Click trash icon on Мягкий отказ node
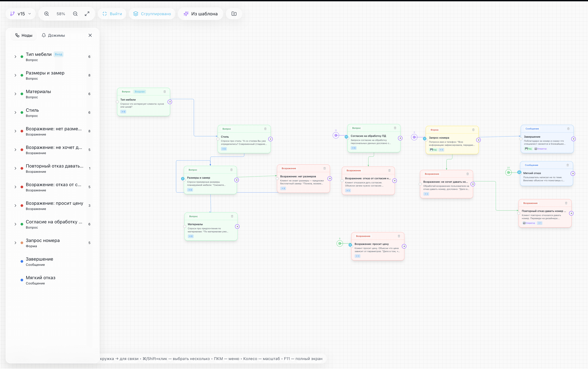Screen dimensions: 588x369 [x=567, y=165]
